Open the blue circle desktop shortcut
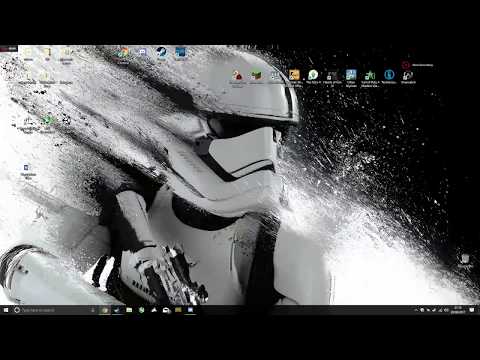Image resolution: width=480 pixels, height=360 pixels. click(389, 74)
